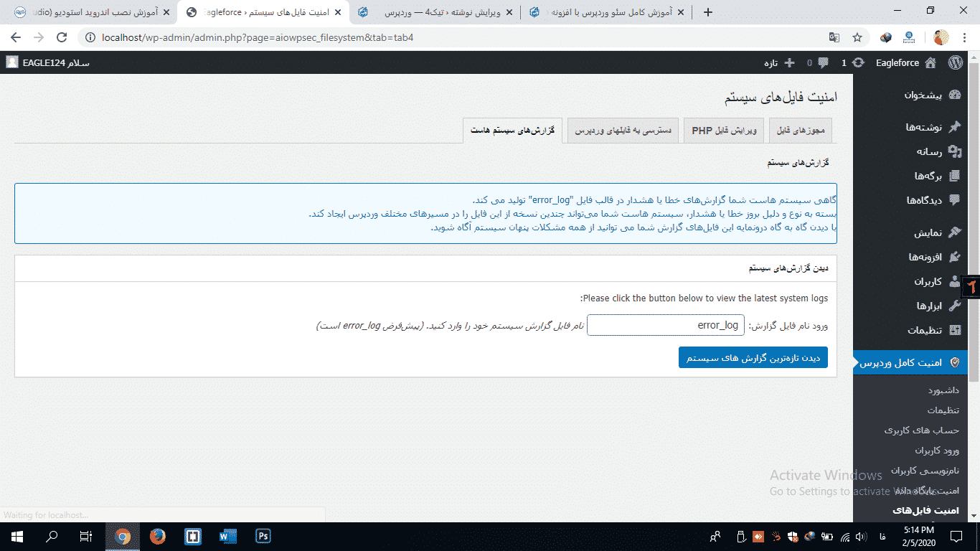980x551 pixels.
Task: Open Windows search magnifier on taskbar
Action: (52, 536)
